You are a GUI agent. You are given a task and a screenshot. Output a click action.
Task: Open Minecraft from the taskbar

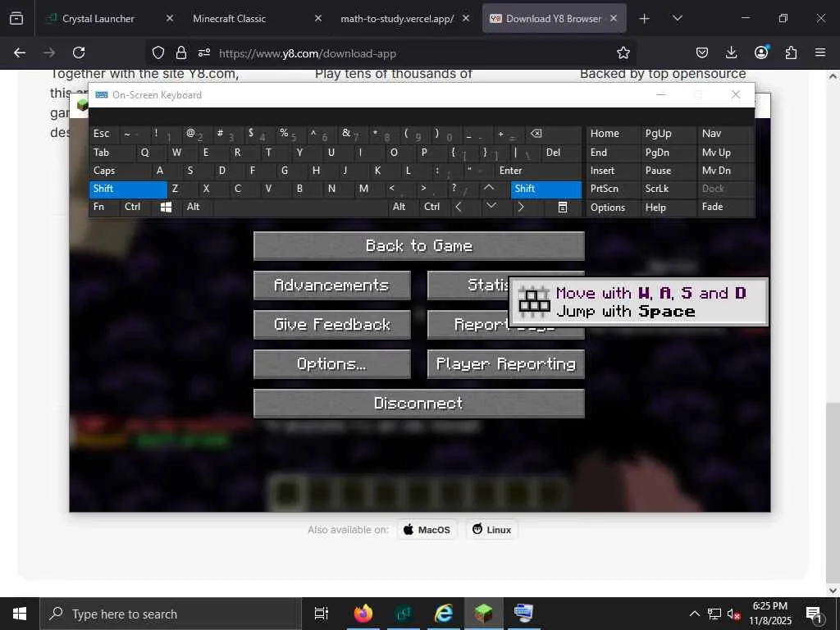coord(484,614)
